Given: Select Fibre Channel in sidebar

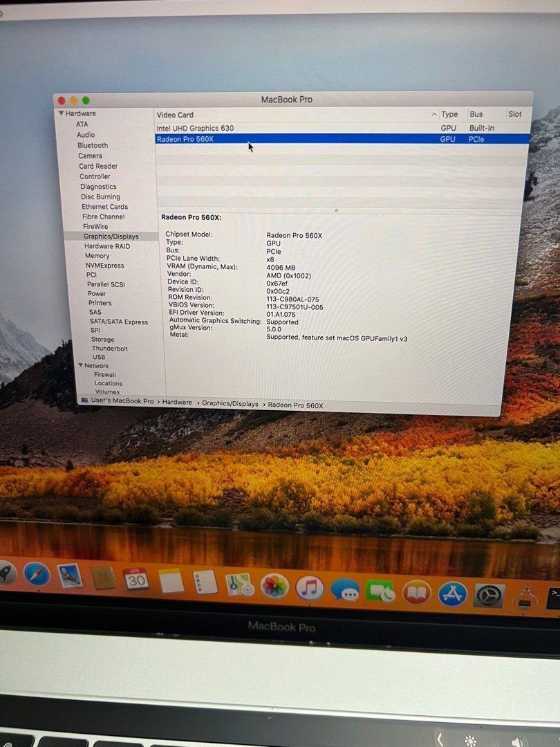Looking at the screenshot, I should [103, 216].
